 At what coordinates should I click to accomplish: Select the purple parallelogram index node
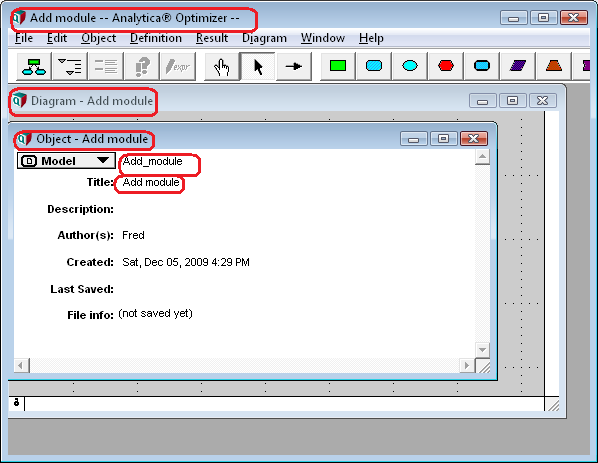point(518,66)
